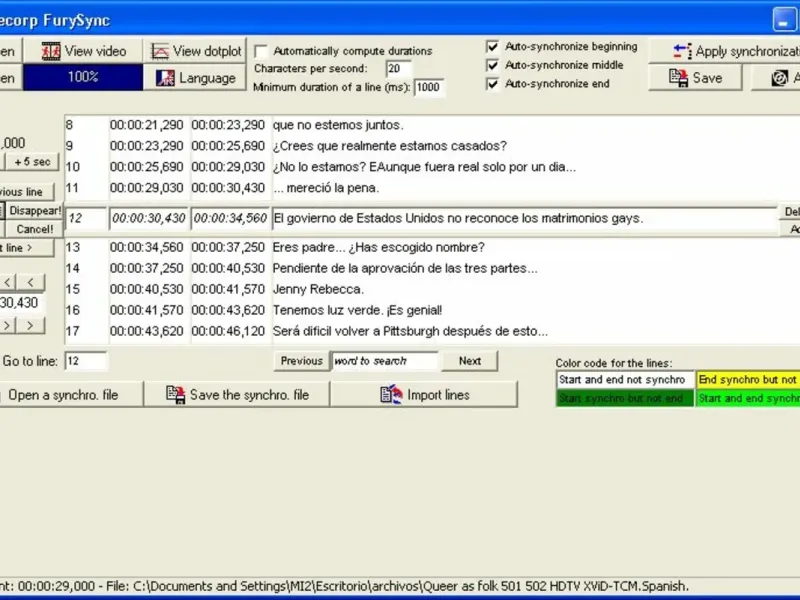The height and width of the screenshot is (600, 800).
Task: Click the View dotplot button
Action: click(x=195, y=51)
